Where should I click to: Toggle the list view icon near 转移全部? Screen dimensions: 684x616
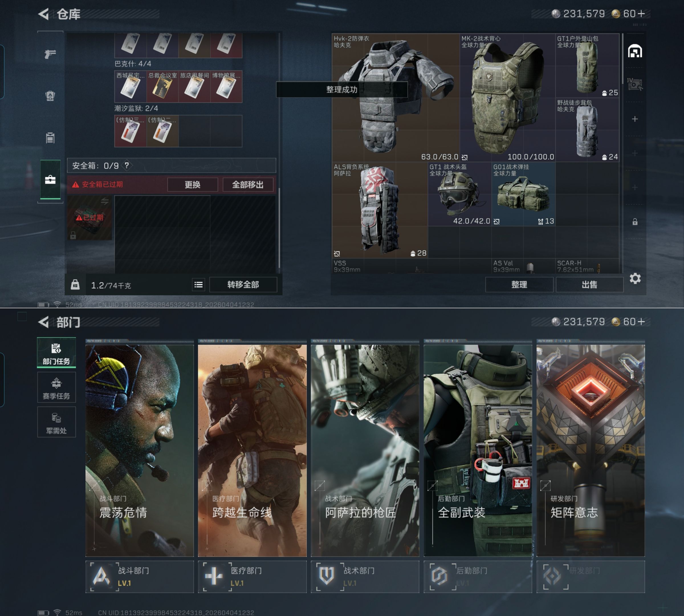[199, 285]
